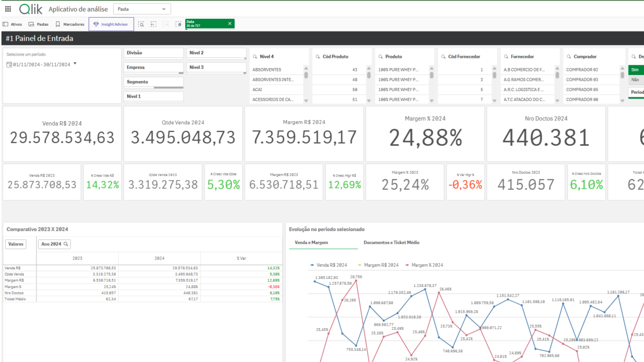Viewport: 644px width, 362px height.
Task: Click the Marcadores bookmarks button
Action: 70,24
